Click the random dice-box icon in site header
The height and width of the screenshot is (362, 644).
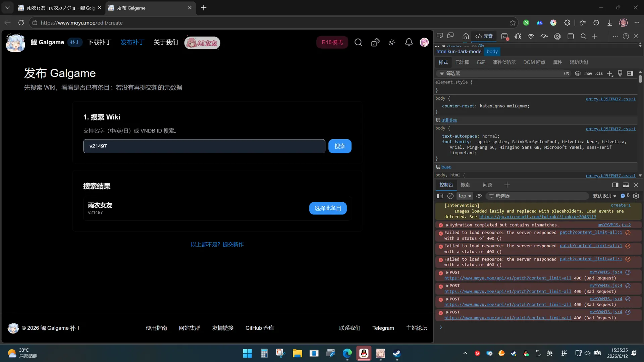click(375, 42)
